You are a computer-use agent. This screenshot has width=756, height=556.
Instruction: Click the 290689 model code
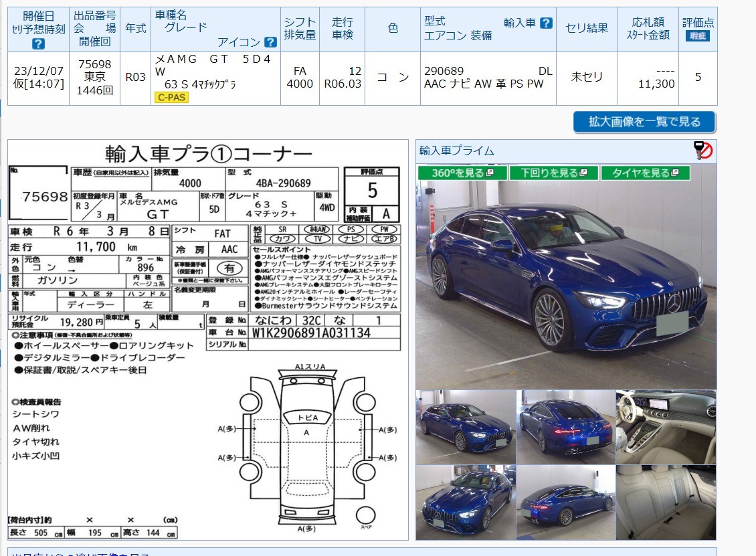444,71
